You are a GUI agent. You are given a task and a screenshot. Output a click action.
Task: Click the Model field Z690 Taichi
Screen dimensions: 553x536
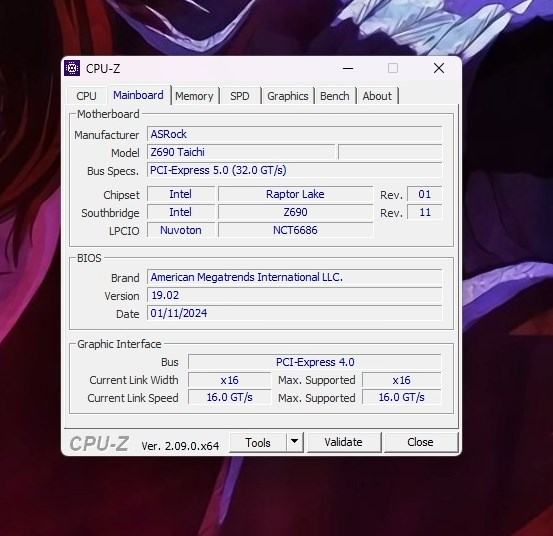point(241,152)
